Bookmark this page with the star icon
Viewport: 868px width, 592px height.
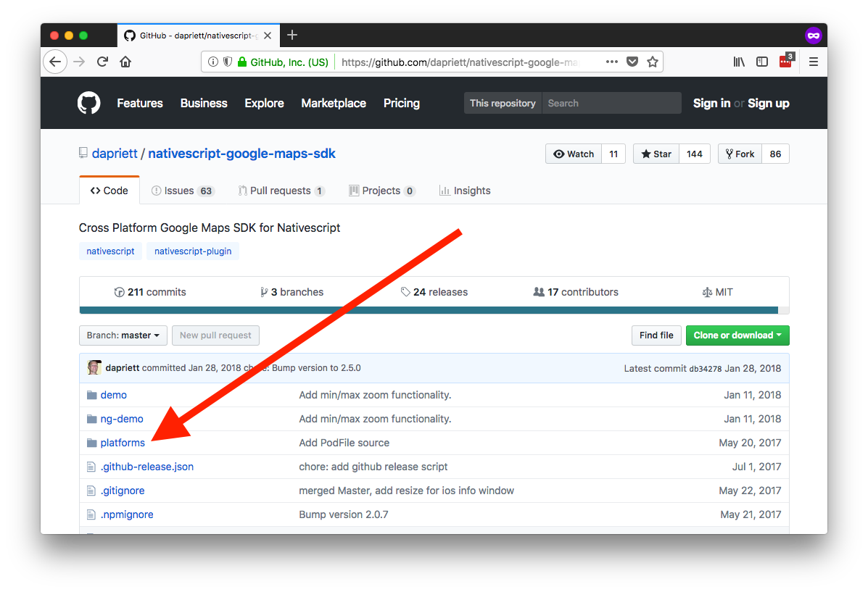pyautogui.click(x=653, y=62)
